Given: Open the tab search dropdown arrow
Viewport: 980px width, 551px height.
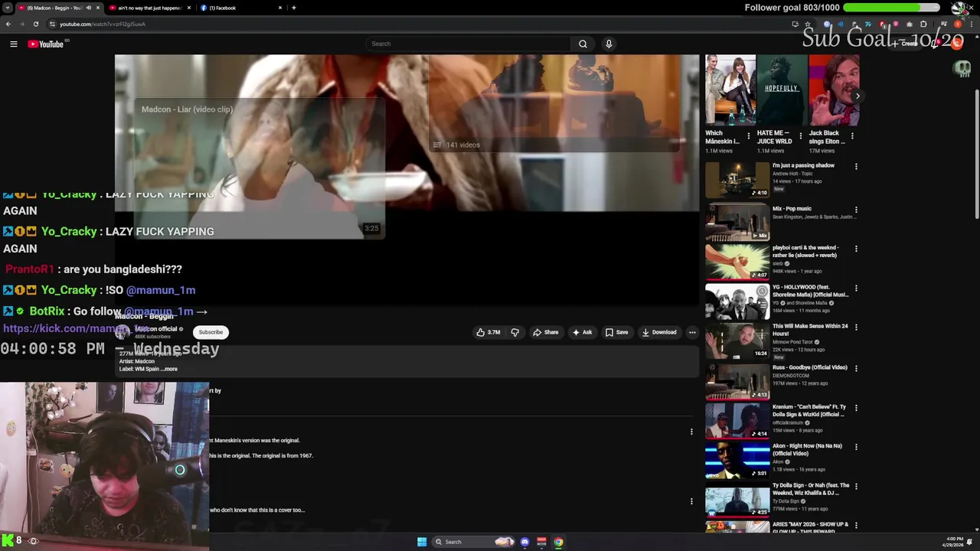Looking at the screenshot, I should (x=8, y=8).
